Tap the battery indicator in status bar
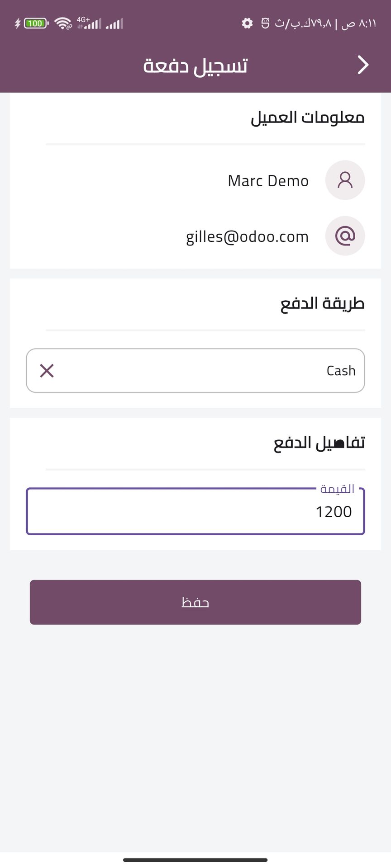The width and height of the screenshot is (391, 868). tap(35, 24)
